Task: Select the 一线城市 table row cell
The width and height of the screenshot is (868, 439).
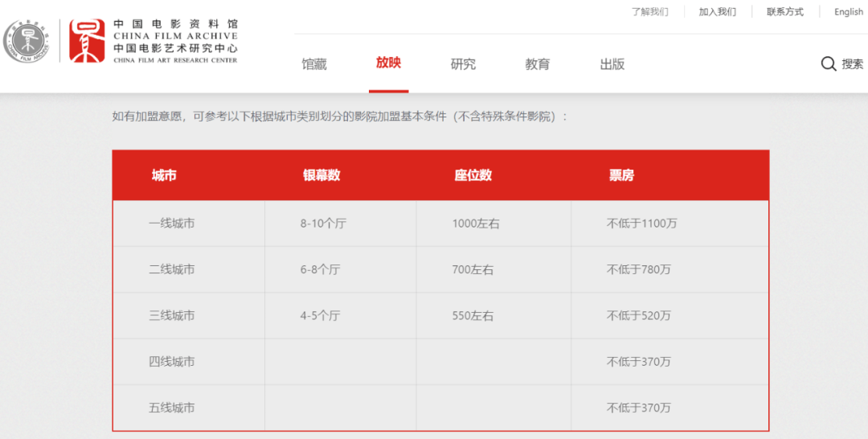Action: click(172, 224)
